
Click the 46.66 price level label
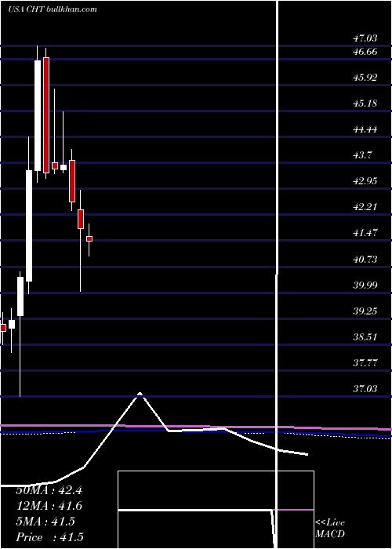(x=365, y=52)
